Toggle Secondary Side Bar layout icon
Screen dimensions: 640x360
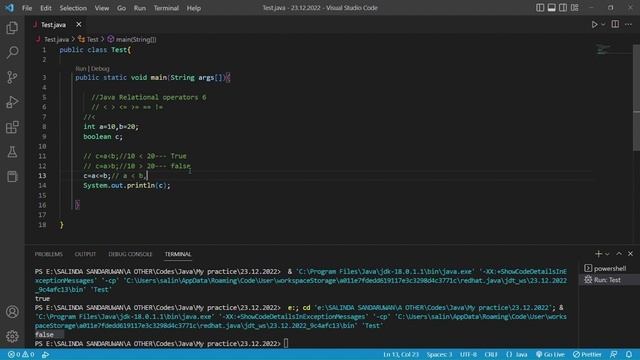(563, 8)
